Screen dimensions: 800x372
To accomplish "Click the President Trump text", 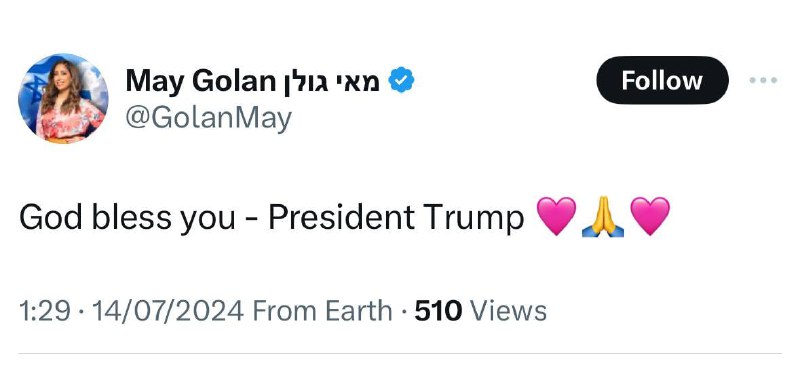I will pyautogui.click(x=396, y=218).
